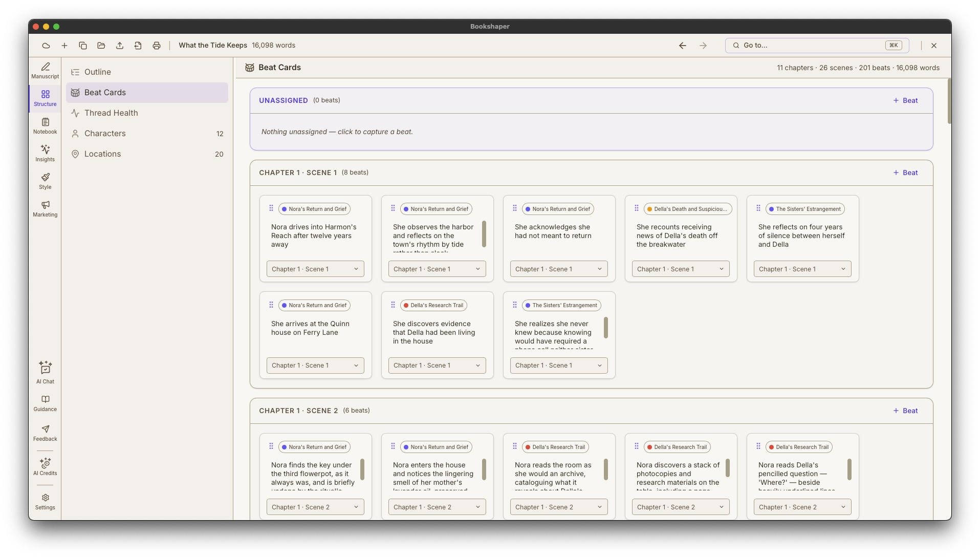This screenshot has width=980, height=558.
Task: Open AI Credits from sidebar
Action: (x=45, y=466)
